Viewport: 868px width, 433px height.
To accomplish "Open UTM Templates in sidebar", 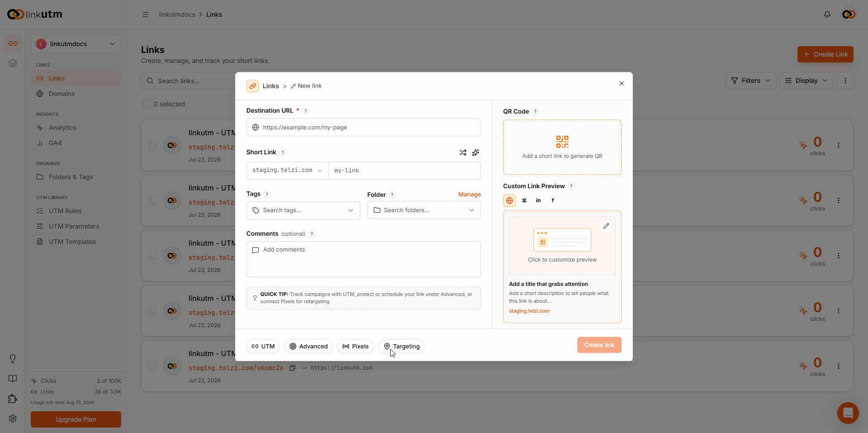I will [x=76, y=242].
